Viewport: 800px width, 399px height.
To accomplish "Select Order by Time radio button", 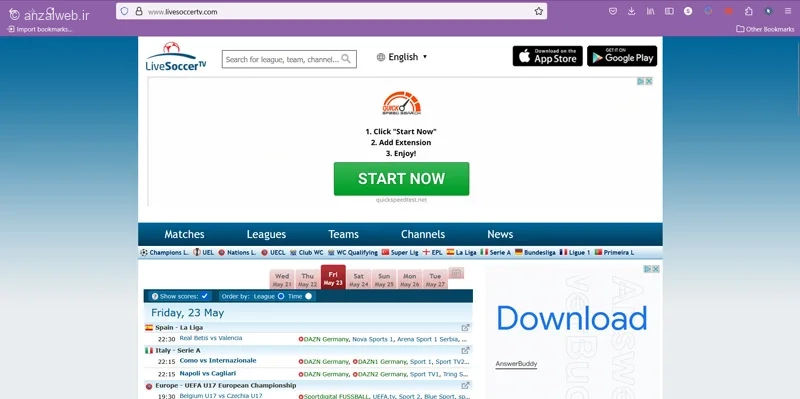I will tap(308, 296).
